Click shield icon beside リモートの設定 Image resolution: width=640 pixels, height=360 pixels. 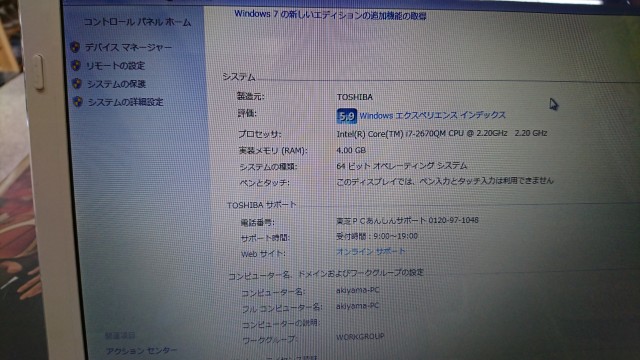(x=76, y=65)
